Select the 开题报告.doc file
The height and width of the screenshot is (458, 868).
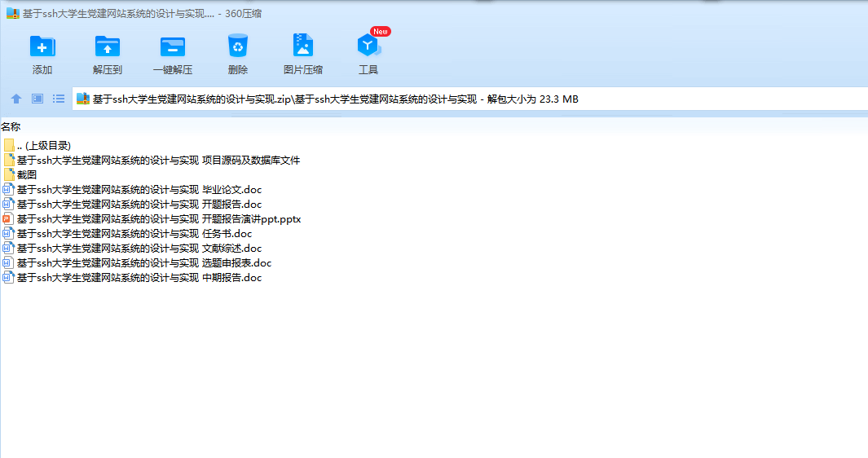tap(132, 205)
